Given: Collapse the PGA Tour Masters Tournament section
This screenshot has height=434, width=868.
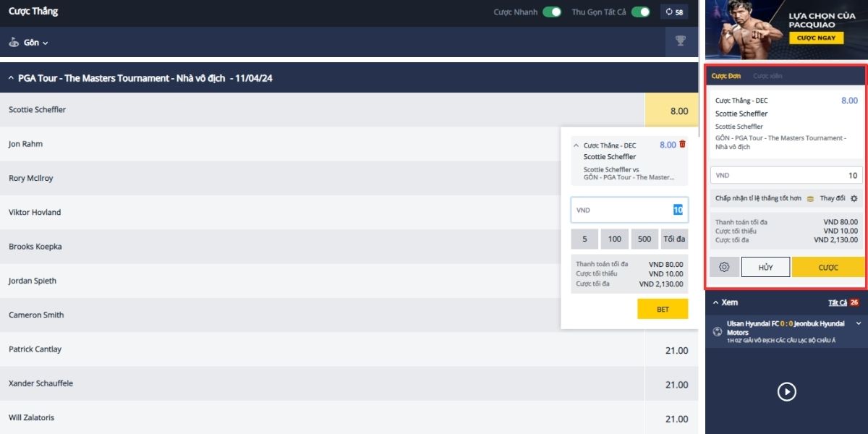Looking at the screenshot, I should click(11, 78).
